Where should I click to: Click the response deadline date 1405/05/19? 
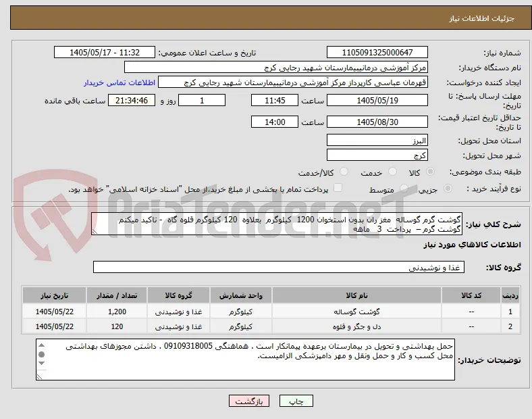coord(377,101)
